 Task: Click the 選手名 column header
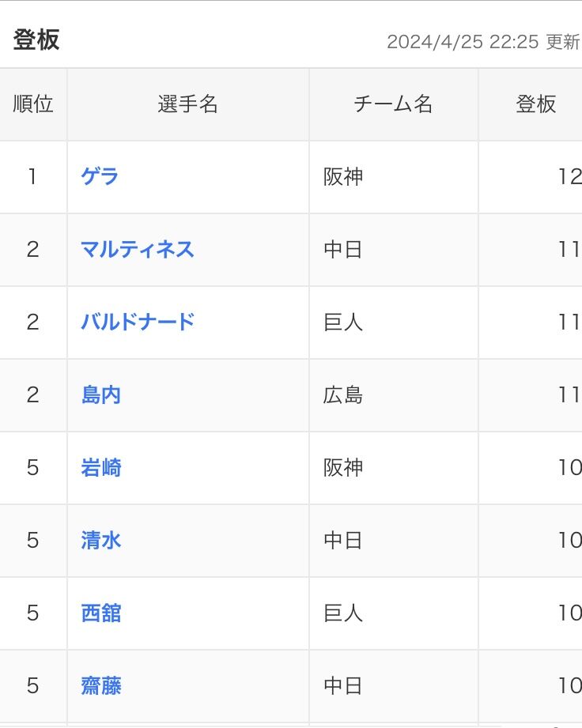point(188,104)
